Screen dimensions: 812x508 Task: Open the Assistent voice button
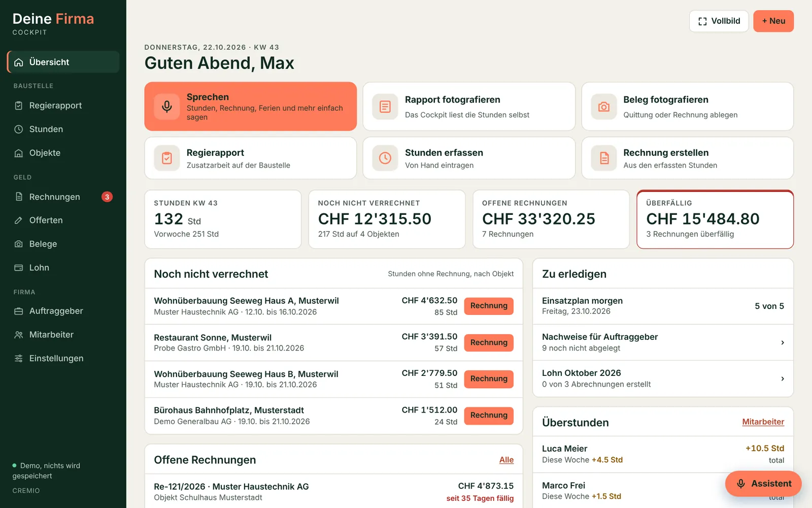763,484
